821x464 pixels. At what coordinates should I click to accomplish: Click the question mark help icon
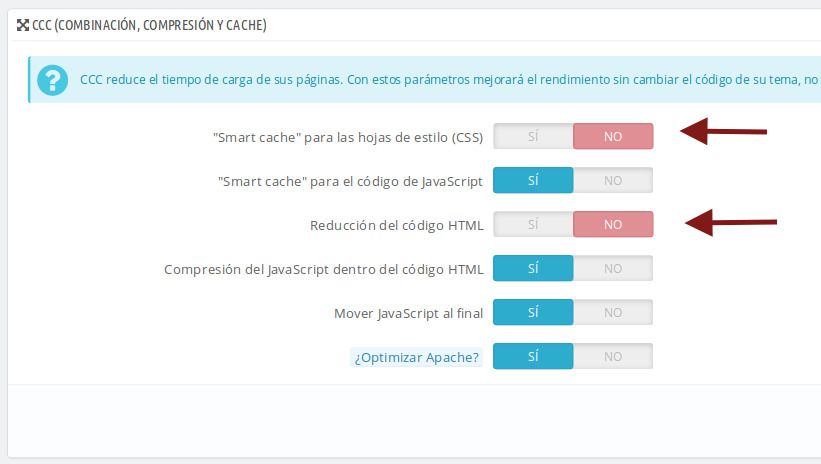click(x=52, y=80)
